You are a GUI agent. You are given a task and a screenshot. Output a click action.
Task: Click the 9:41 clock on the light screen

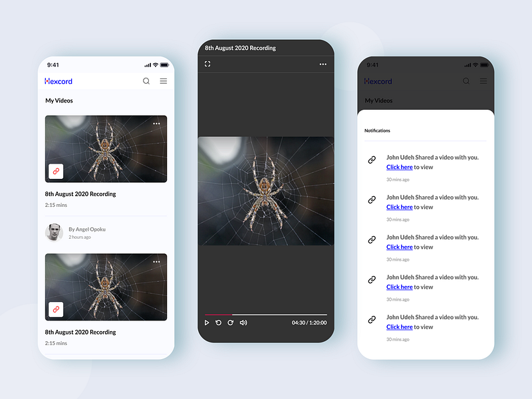click(53, 65)
